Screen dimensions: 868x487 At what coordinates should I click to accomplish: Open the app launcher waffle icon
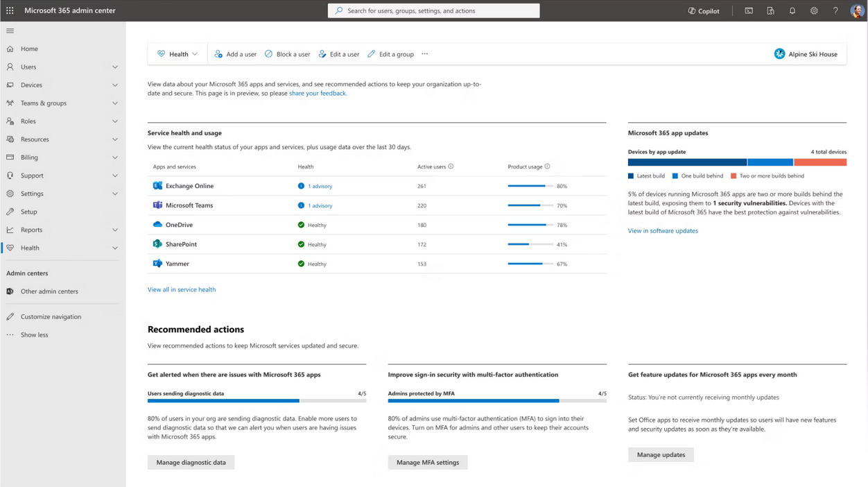coord(10,10)
